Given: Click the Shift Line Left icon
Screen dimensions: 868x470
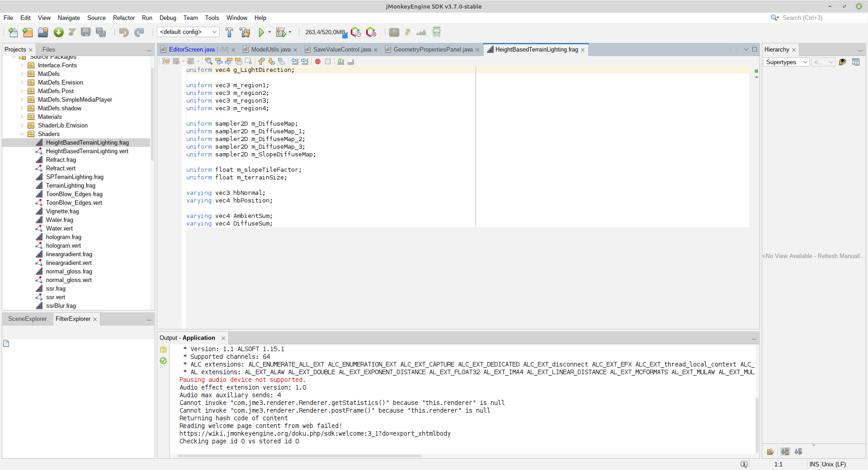Looking at the screenshot, I should point(295,61).
